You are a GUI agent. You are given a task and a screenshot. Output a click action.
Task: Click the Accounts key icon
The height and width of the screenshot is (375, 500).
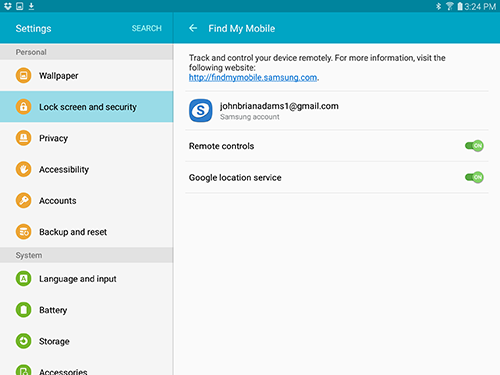(x=23, y=200)
